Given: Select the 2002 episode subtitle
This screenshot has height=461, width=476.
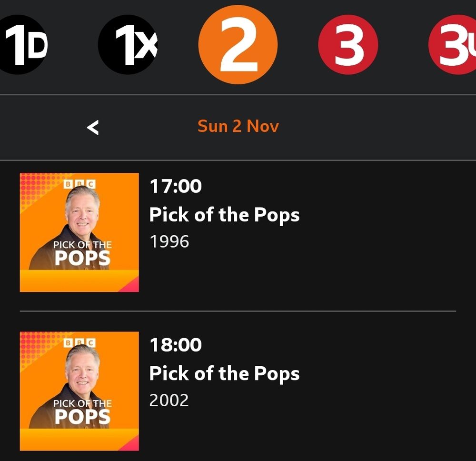Looking at the screenshot, I should [169, 400].
